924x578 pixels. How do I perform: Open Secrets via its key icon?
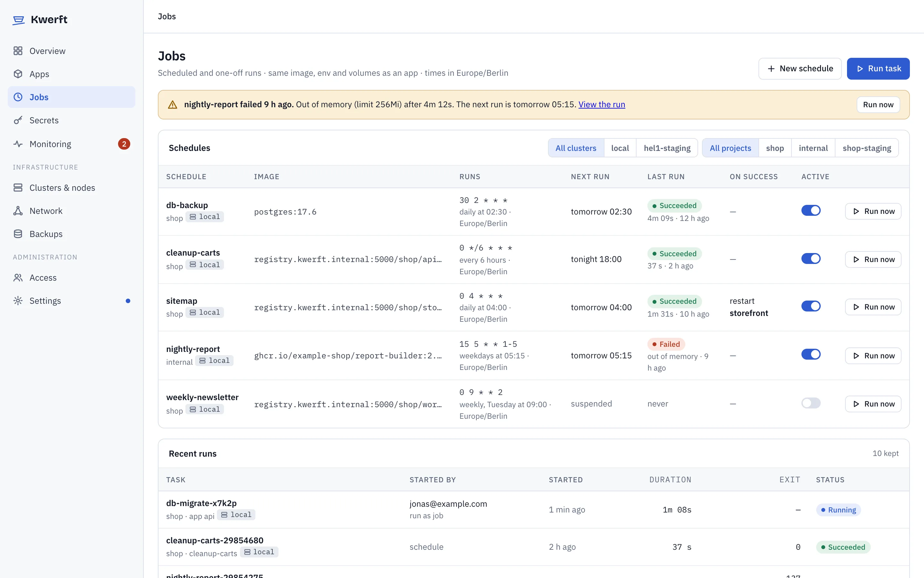point(18,120)
